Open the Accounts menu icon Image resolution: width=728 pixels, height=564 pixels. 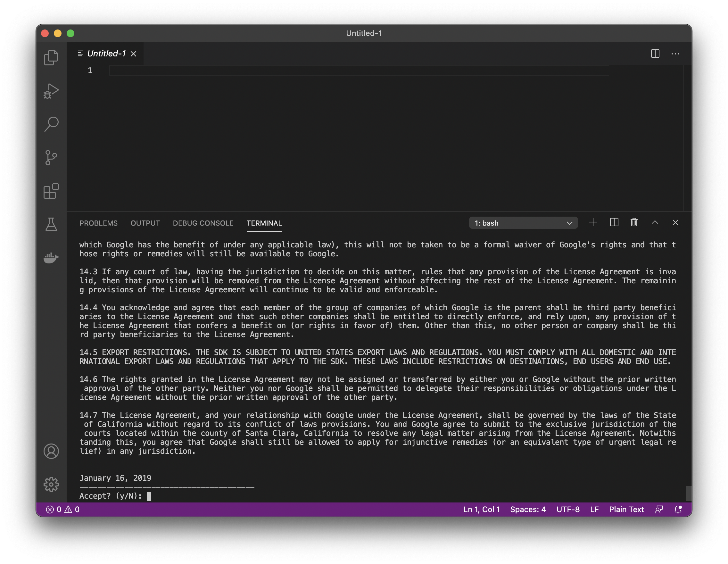pos(51,451)
